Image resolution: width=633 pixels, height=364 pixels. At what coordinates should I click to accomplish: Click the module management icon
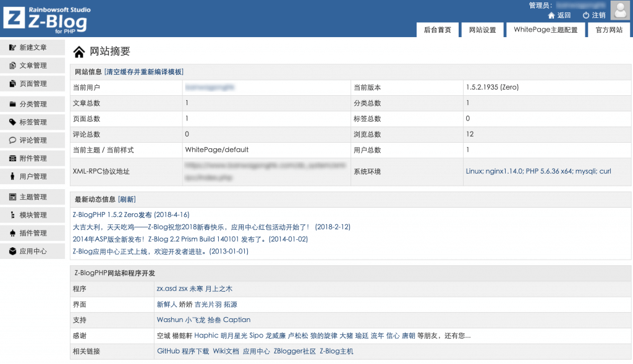tap(12, 215)
